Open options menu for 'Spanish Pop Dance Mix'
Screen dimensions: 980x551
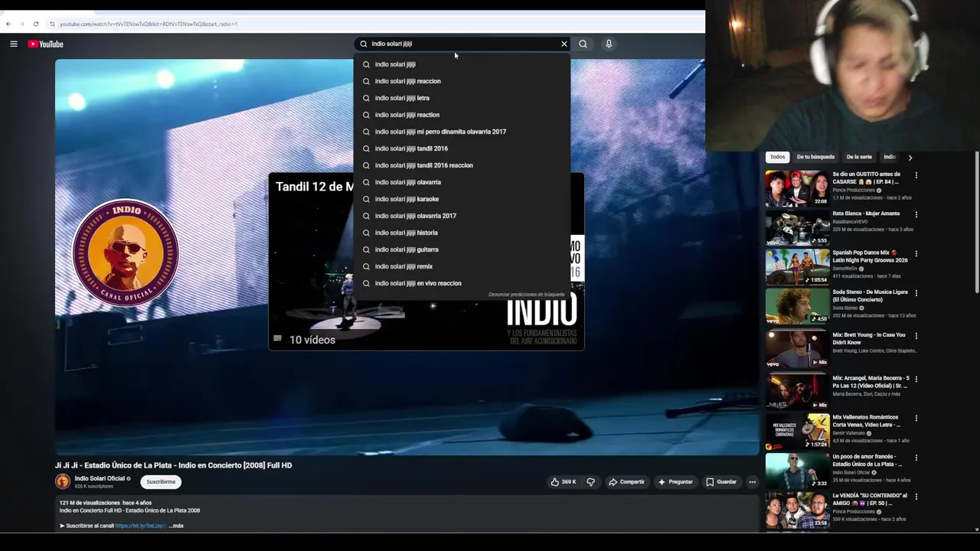(916, 253)
